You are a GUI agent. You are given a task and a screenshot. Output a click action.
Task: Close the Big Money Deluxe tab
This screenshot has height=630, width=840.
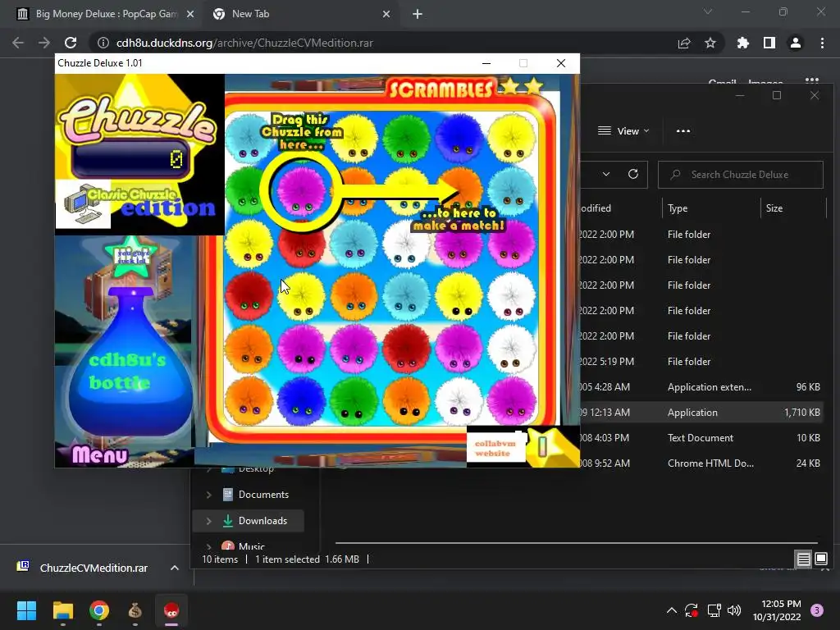[190, 14]
